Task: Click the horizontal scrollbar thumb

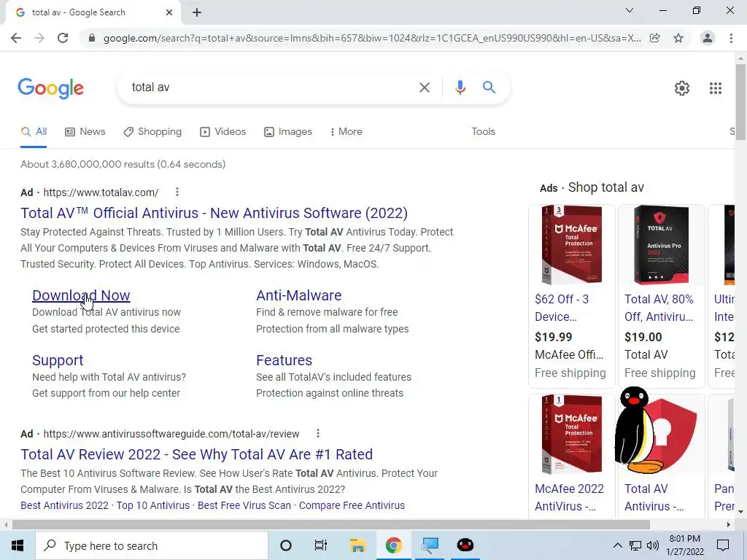Action: (331, 525)
